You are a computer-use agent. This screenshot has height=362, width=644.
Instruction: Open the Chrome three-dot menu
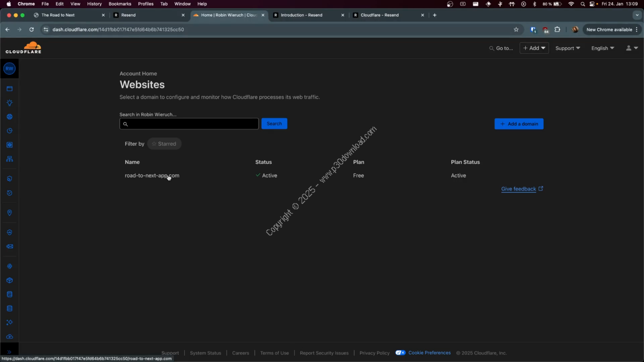pyautogui.click(x=637, y=30)
